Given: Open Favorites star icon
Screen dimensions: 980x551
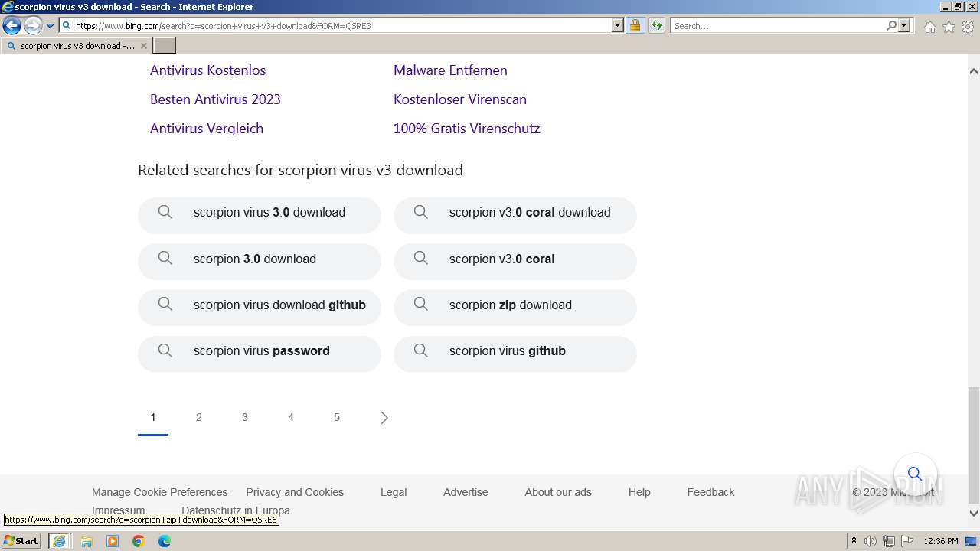Looking at the screenshot, I should (949, 27).
